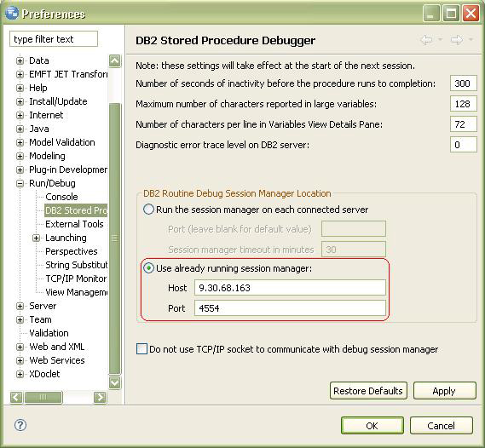Expand the Java tree node
The image size is (485, 448).
[20, 129]
